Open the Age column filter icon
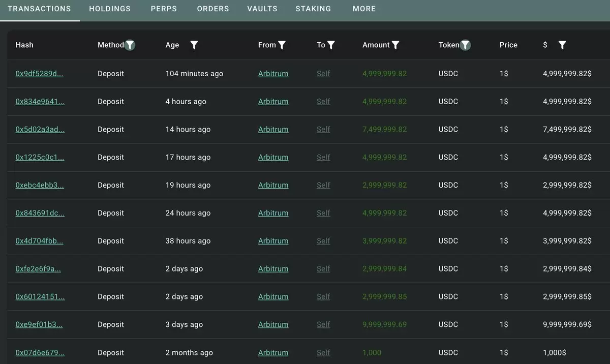610x364 pixels. (x=194, y=45)
